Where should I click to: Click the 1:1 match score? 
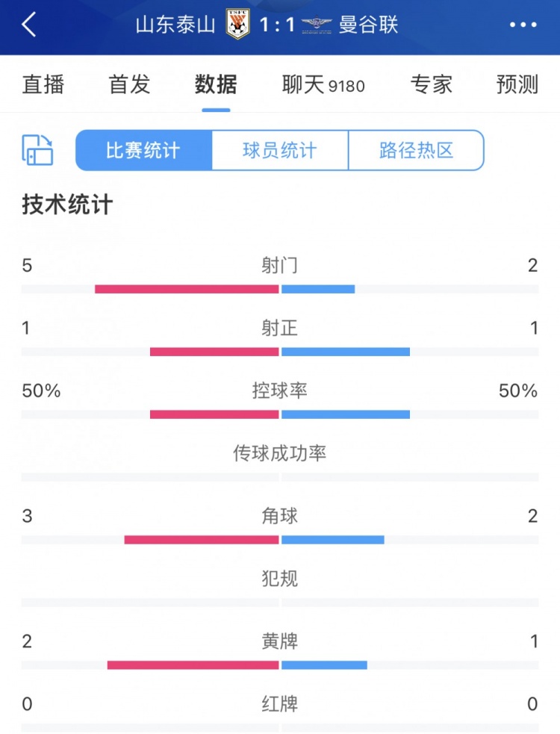pos(277,25)
